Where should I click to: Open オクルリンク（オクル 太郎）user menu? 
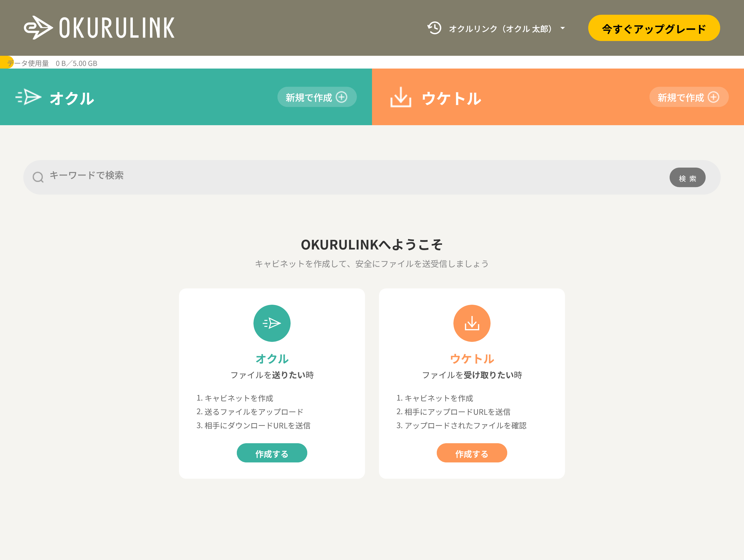pos(500,28)
